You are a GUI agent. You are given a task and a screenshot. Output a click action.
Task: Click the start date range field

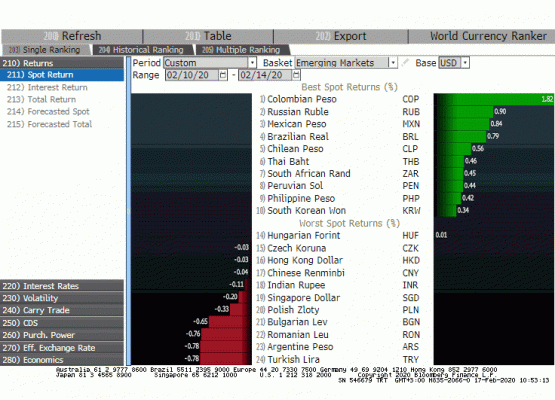(x=192, y=75)
